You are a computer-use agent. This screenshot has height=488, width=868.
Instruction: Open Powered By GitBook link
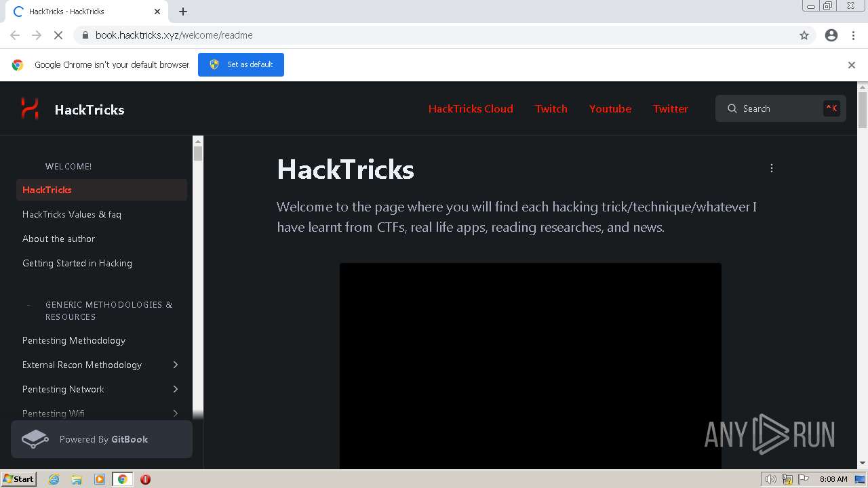[102, 439]
